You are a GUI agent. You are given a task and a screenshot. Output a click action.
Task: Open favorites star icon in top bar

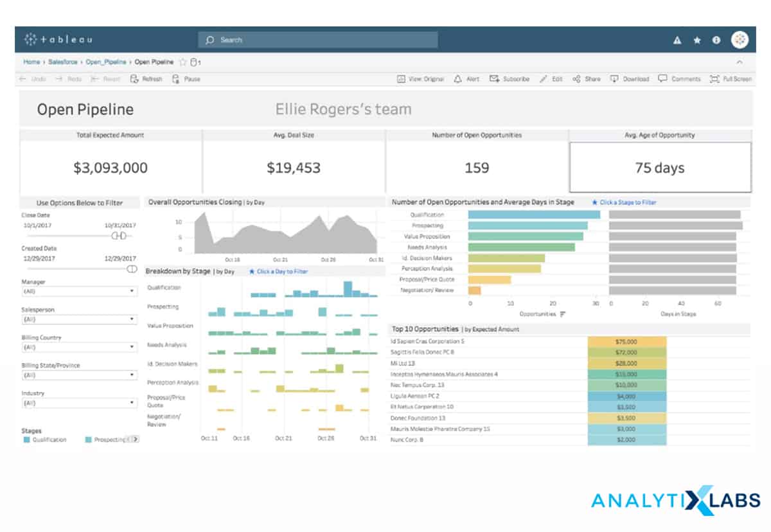[x=697, y=40]
